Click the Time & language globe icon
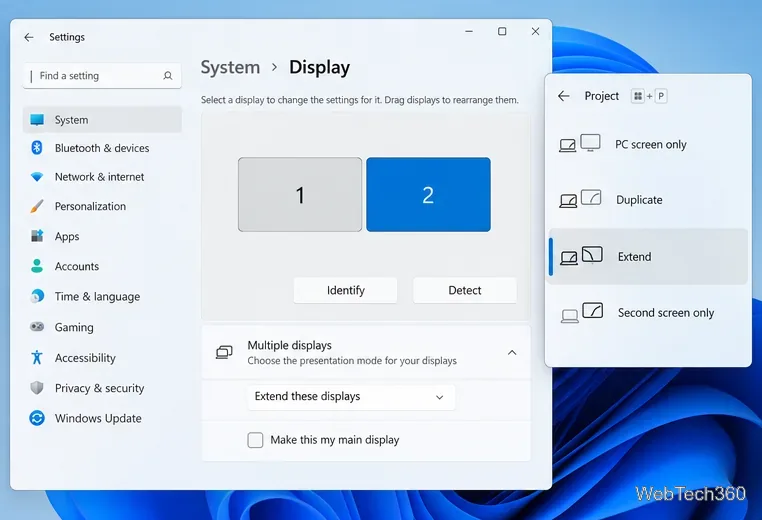The image size is (762, 520). click(37, 296)
